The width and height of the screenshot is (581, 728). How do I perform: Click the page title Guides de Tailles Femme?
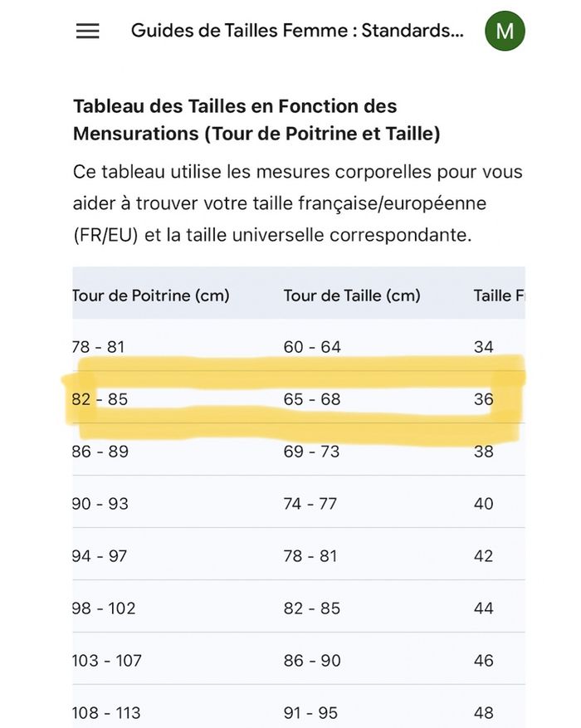297,32
